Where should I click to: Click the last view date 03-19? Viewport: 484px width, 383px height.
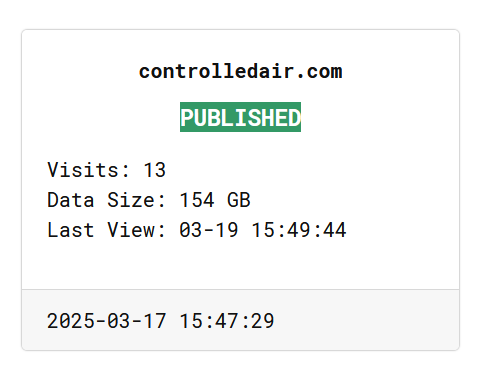click(209, 230)
